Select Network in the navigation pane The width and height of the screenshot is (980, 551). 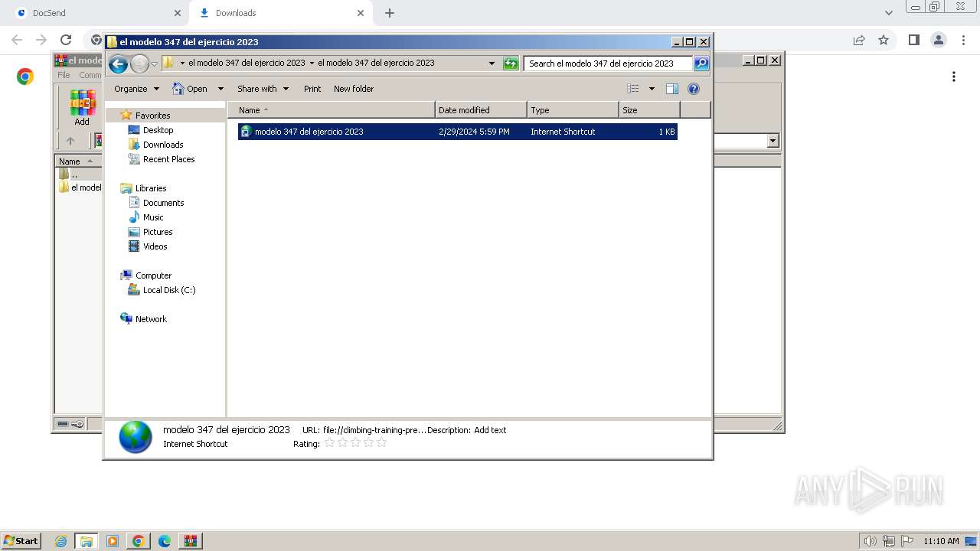click(150, 319)
